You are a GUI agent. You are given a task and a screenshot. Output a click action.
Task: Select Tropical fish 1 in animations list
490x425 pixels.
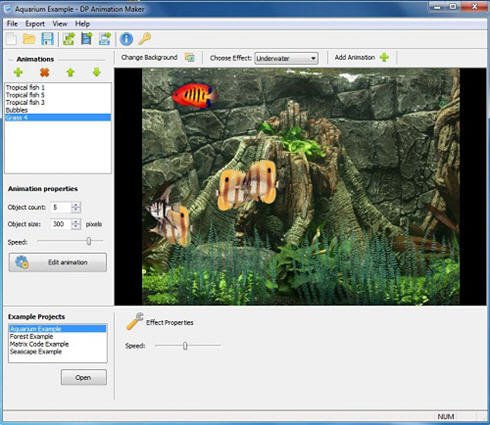pyautogui.click(x=58, y=87)
